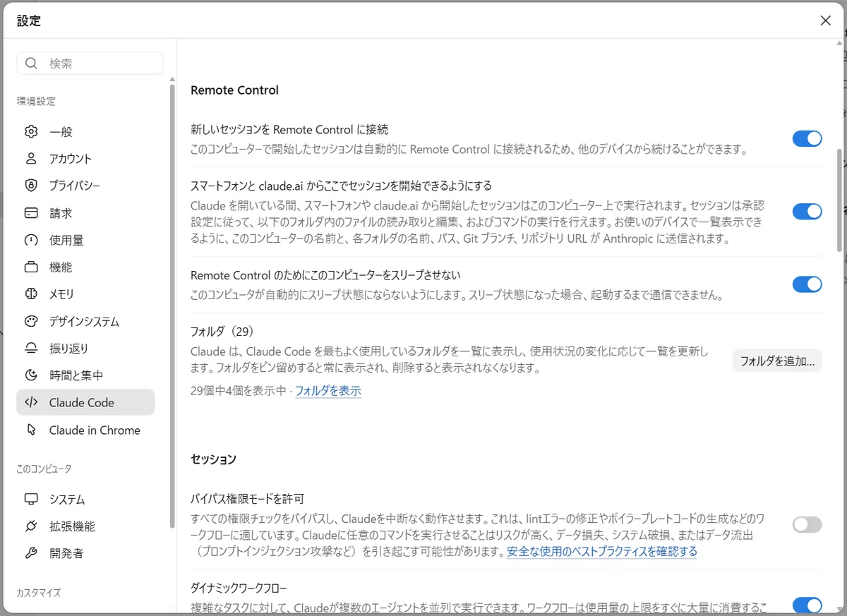847x616 pixels.
Task: Click the Claude Code brackets icon
Action: [x=31, y=403]
